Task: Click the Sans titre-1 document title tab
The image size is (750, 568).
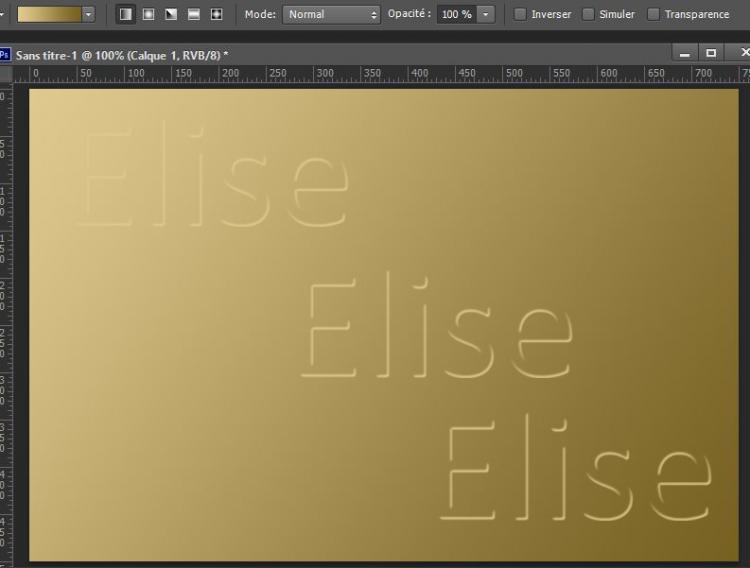Action: click(x=120, y=54)
